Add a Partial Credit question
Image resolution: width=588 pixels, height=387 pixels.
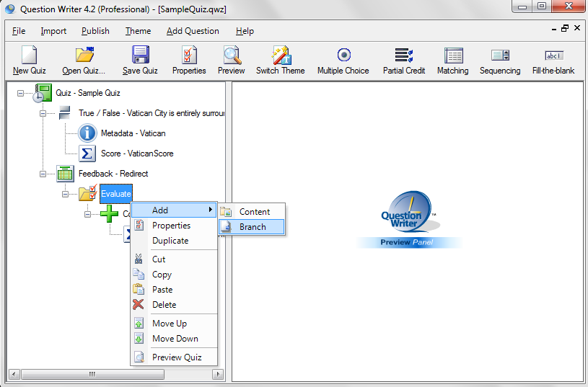point(404,55)
